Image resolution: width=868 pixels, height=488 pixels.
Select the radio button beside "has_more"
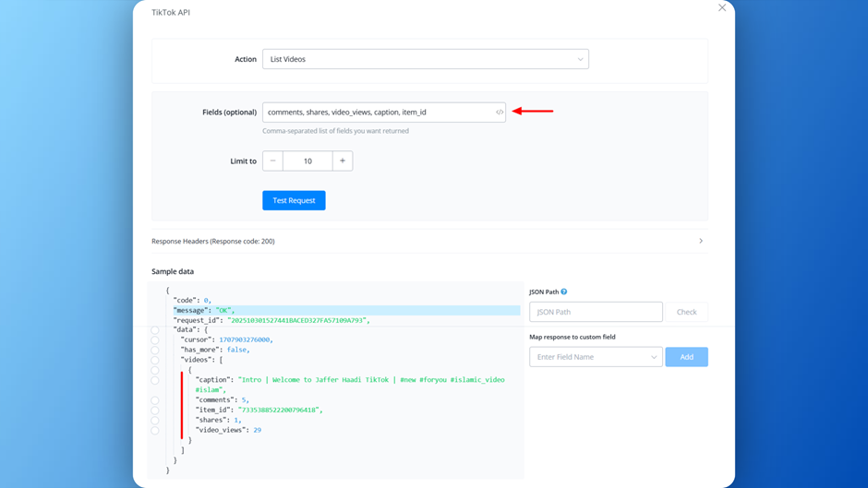click(155, 350)
